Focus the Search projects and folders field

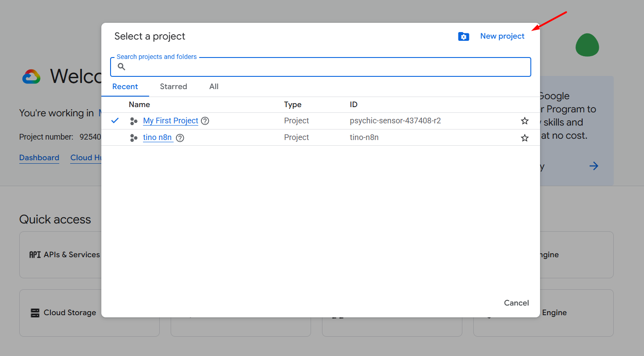(321, 67)
